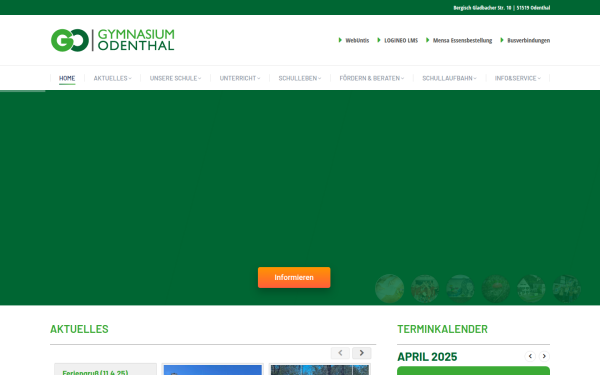Expand the INFO&SERVICE menu
This screenshot has width=600, height=375.
tap(517, 78)
